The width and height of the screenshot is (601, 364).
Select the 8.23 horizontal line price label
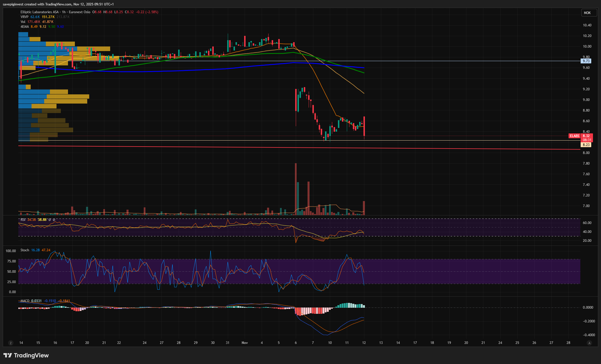coord(586,145)
